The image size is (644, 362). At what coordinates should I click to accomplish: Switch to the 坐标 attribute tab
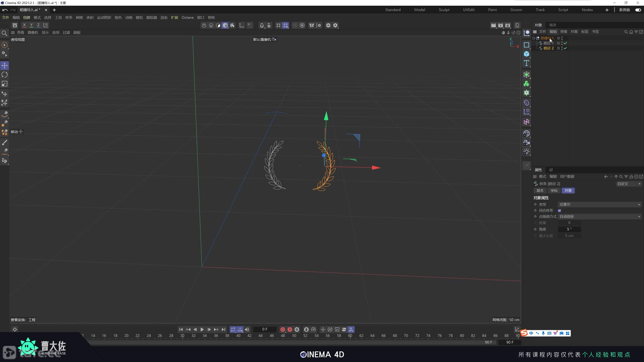[554, 191]
